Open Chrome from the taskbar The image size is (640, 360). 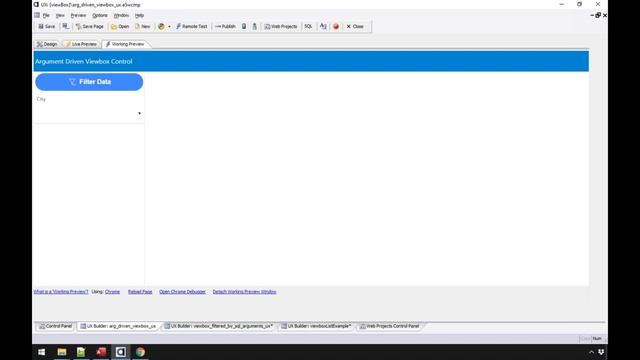coord(140,352)
